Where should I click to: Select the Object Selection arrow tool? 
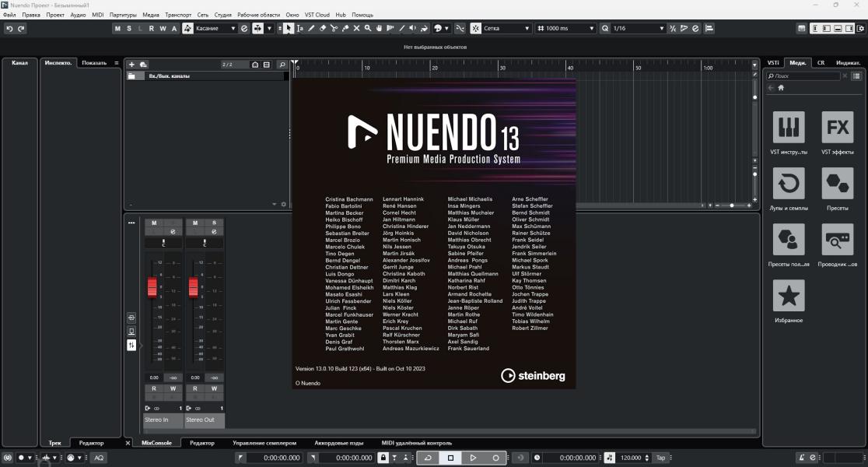289,28
